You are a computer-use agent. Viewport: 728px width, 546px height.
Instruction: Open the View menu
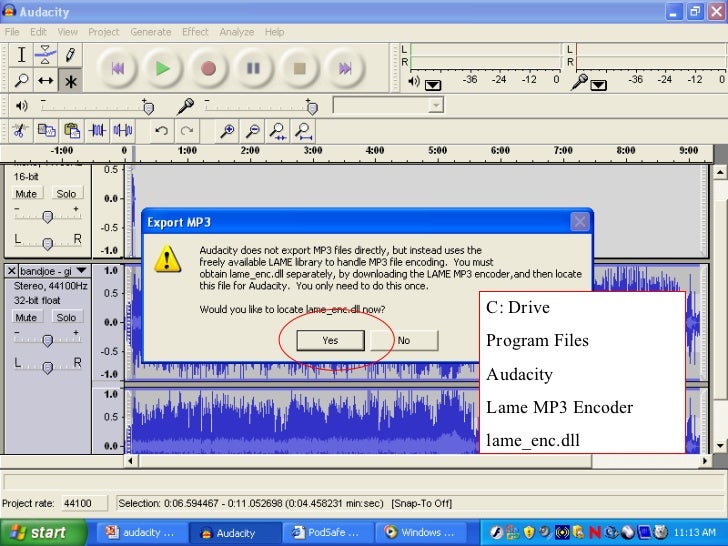[68, 32]
